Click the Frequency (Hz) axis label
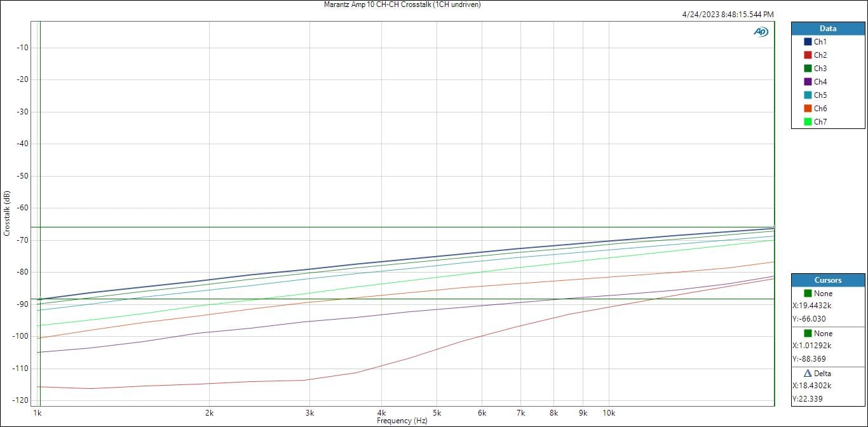 coord(402,421)
